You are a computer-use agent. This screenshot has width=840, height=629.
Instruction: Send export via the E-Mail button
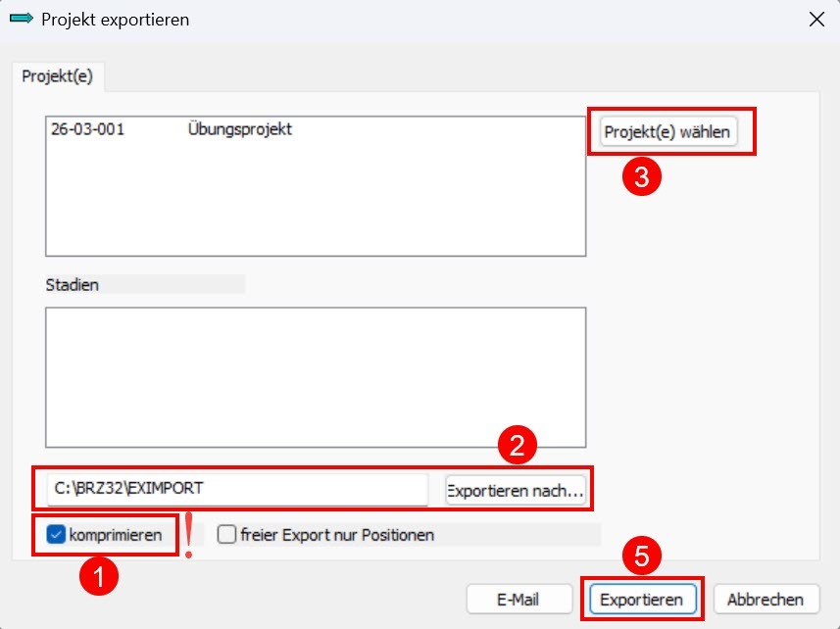pyautogui.click(x=519, y=599)
